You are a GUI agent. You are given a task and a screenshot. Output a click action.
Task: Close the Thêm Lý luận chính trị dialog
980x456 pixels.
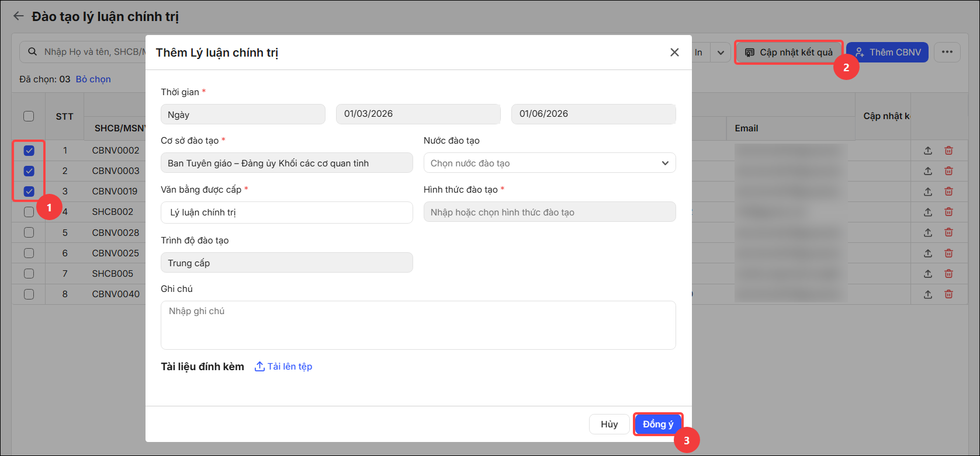tap(674, 53)
